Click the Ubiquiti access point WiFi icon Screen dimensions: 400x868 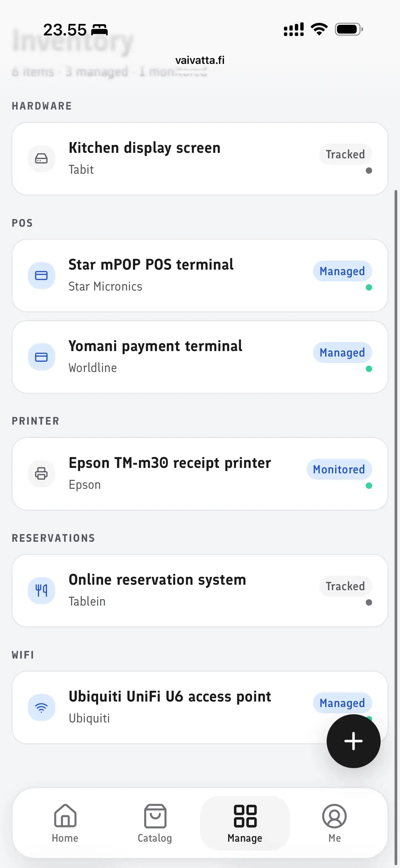(x=42, y=707)
